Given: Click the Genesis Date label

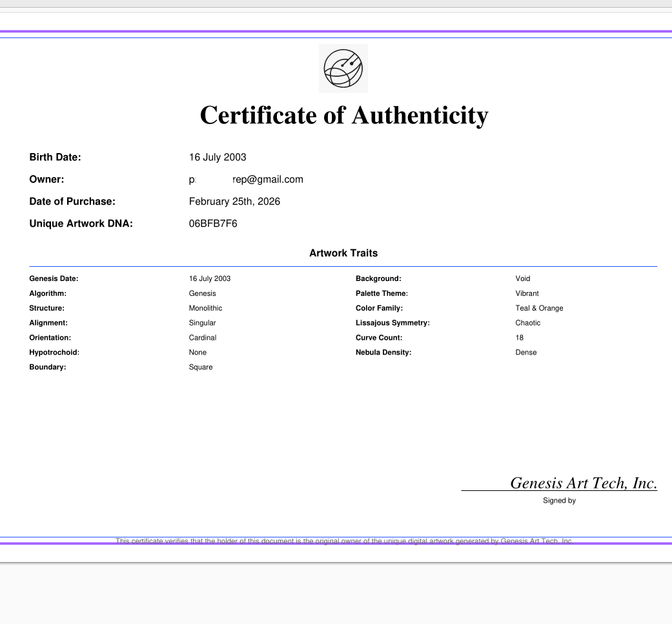Looking at the screenshot, I should click(x=54, y=278).
